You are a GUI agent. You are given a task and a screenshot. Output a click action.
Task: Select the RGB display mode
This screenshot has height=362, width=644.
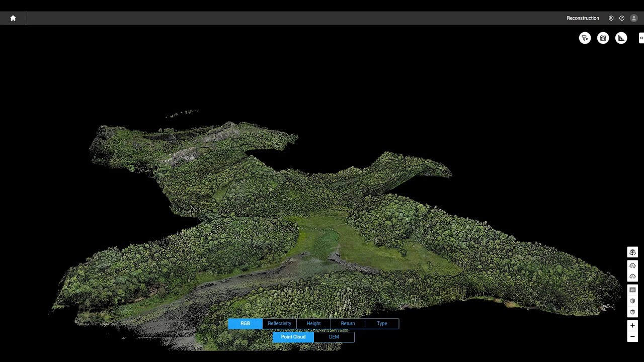[x=245, y=324]
